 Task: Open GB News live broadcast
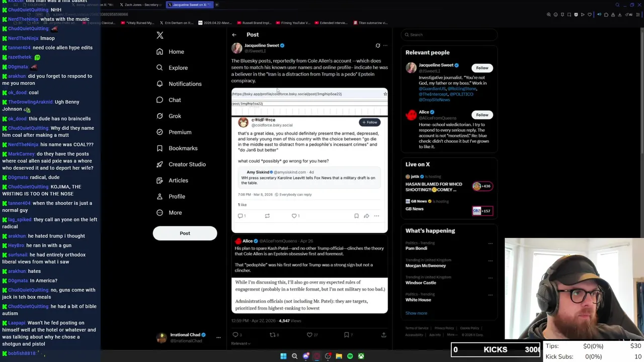pos(449,206)
